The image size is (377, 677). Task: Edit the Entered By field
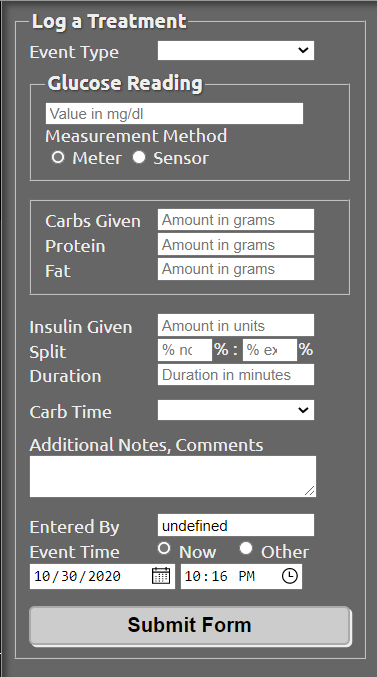[x=236, y=525]
